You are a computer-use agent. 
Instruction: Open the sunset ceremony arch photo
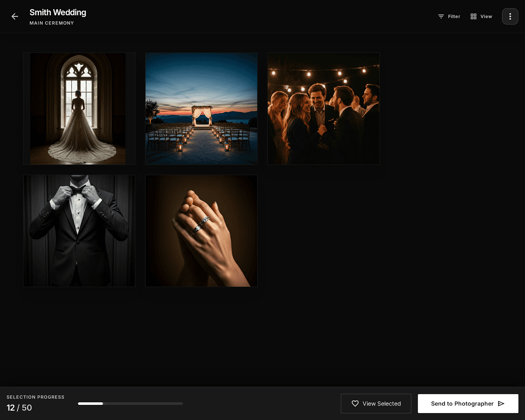(x=201, y=109)
